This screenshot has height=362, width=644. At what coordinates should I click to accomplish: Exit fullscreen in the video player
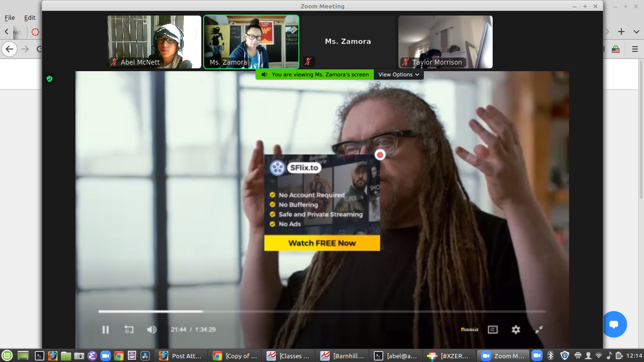tap(539, 329)
